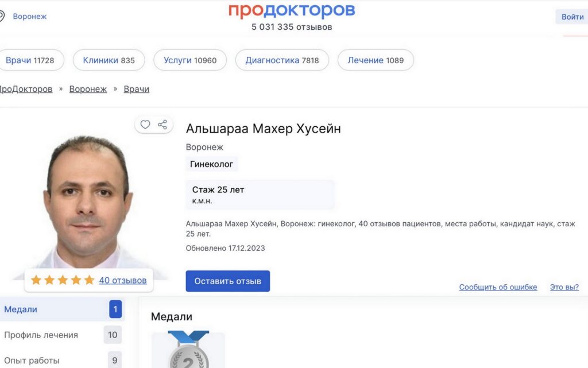The height and width of the screenshot is (368, 588).
Task: Click the star rating row
Action: click(x=63, y=280)
